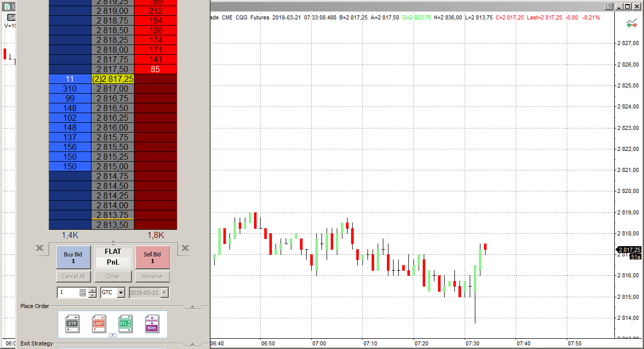Click ask size 128 at 2 818,50

coord(156,31)
